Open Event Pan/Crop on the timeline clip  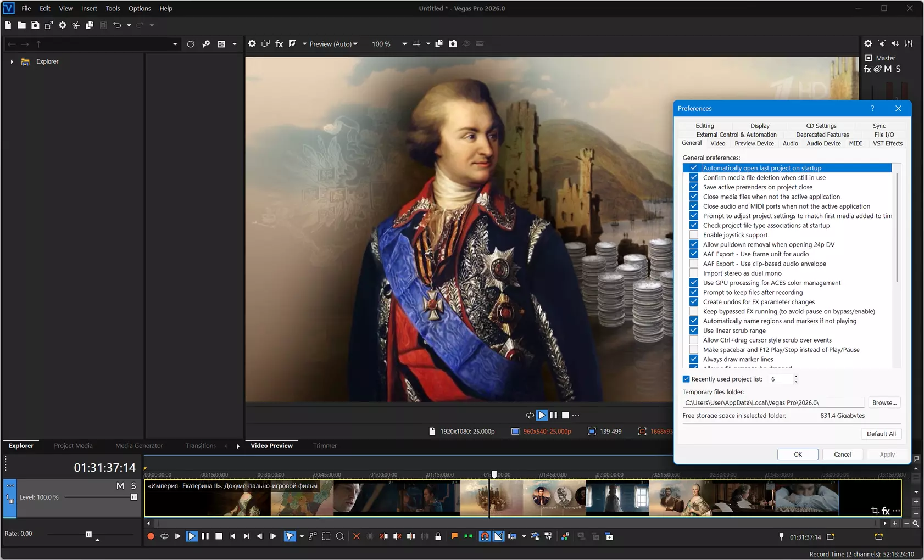click(875, 511)
